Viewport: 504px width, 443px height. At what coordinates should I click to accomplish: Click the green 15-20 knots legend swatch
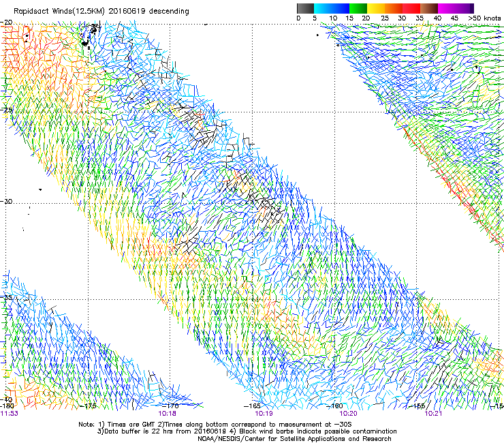coord(358,8)
